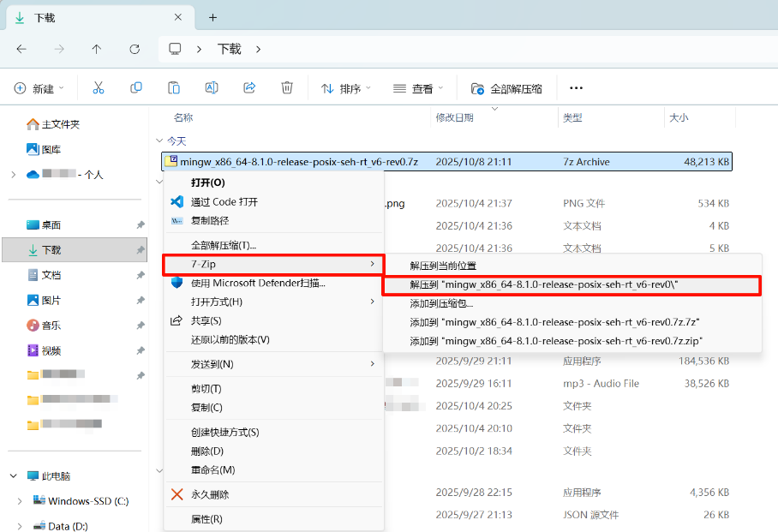Click the Delete trash icon in toolbar
The height and width of the screenshot is (532, 778).
[x=287, y=88]
